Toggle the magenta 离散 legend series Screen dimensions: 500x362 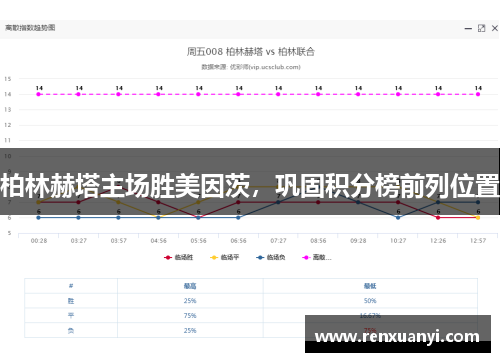coord(317,257)
